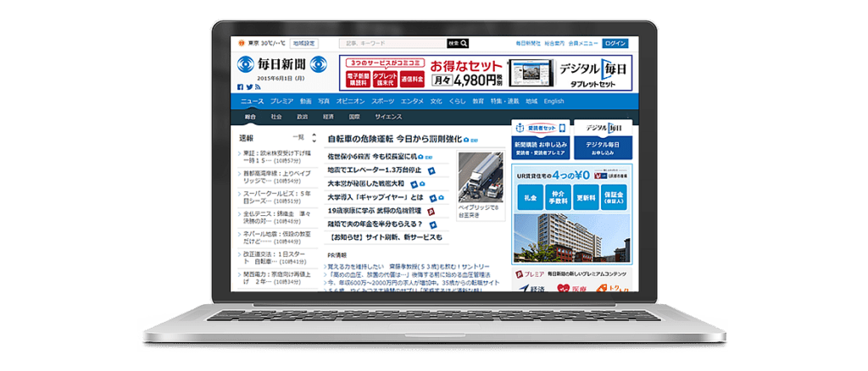This screenshot has height=371, width=868.
Task: Click the 毎日新聞 logo in the header
Action: pyautogui.click(x=282, y=64)
